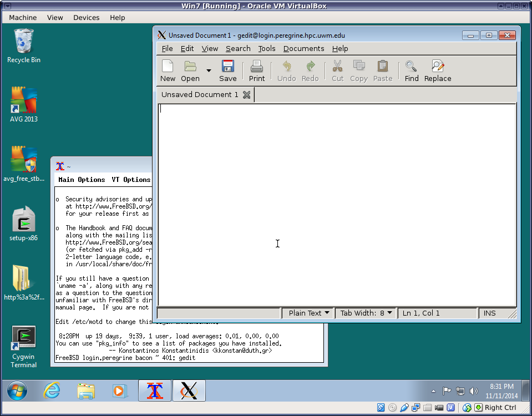Click the VirtualBox USB status icon
The height and width of the screenshot is (416, 532).
click(x=404, y=408)
